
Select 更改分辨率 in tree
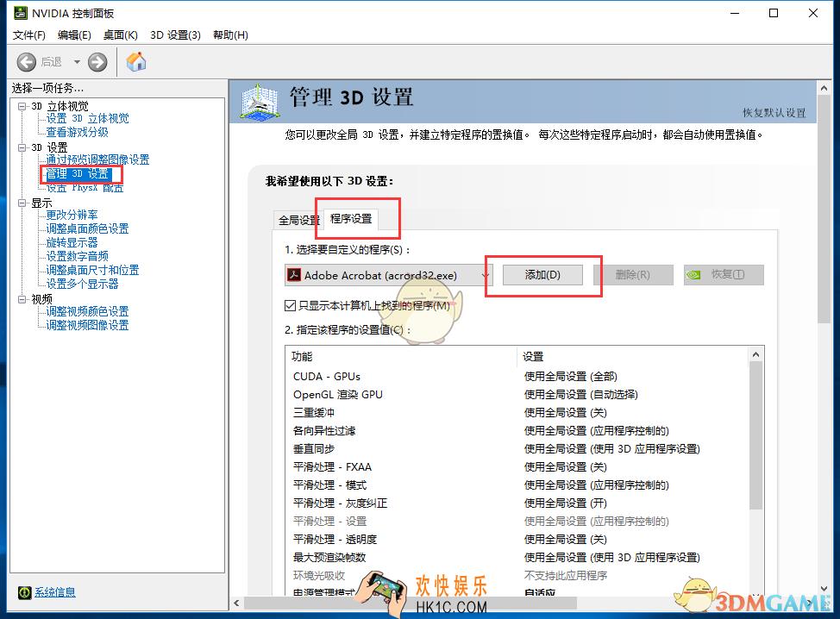point(72,216)
